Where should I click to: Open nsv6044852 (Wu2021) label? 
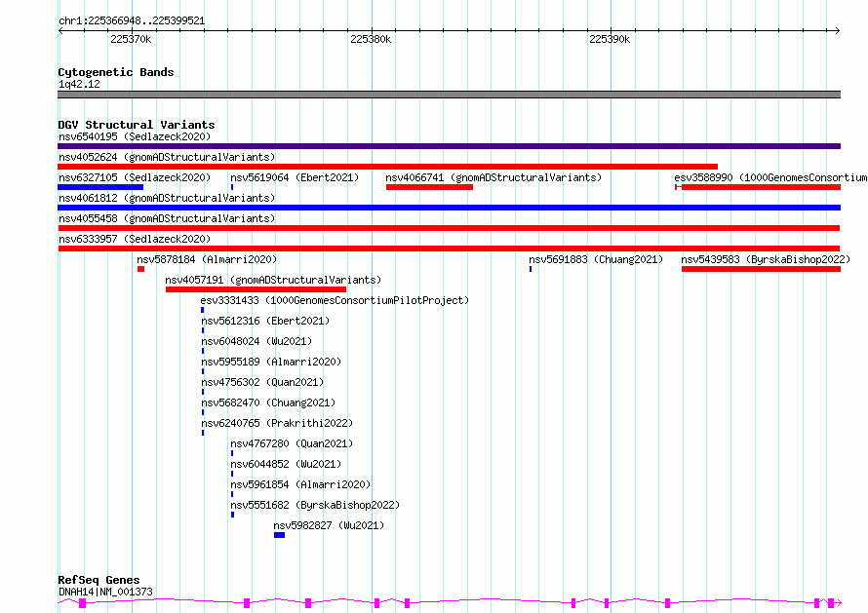[x=286, y=464]
